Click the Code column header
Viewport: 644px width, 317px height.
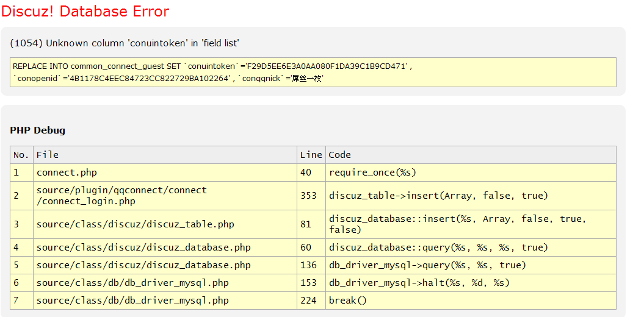coord(340,155)
